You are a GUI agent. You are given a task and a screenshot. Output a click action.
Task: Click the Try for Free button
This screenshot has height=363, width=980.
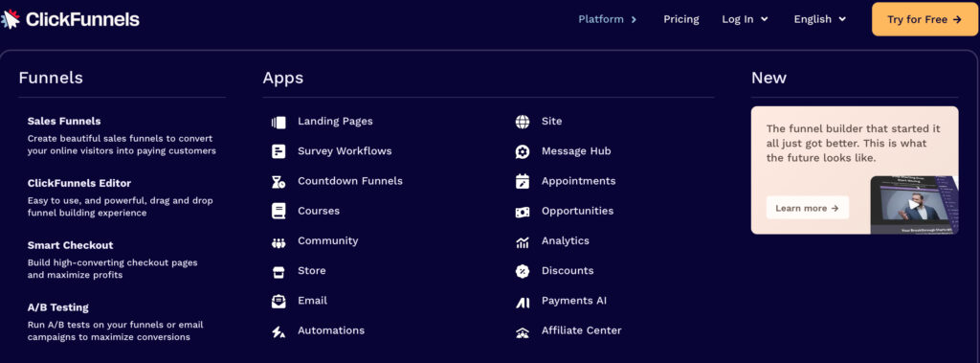pyautogui.click(x=925, y=19)
